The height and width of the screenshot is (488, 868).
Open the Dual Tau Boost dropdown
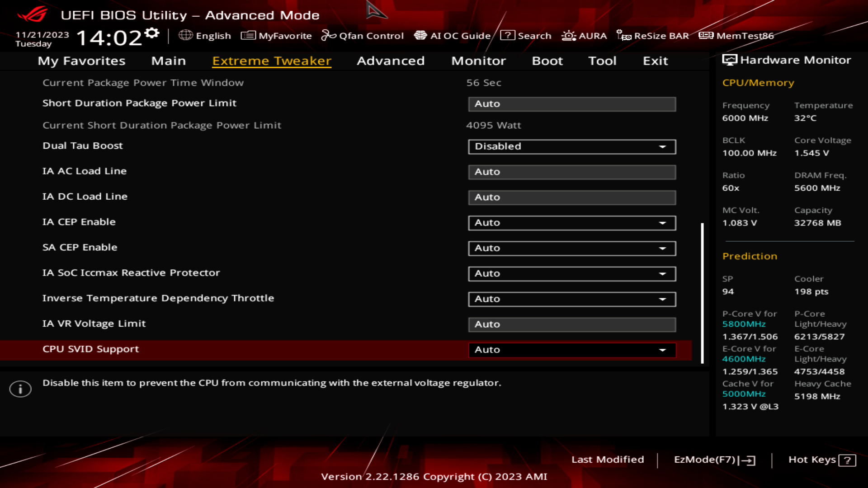572,146
